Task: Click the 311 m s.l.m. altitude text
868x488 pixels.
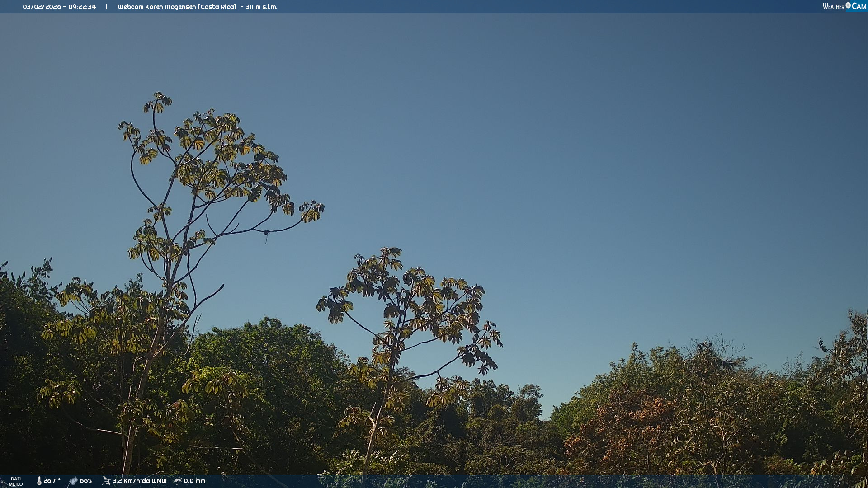Action: point(261,7)
